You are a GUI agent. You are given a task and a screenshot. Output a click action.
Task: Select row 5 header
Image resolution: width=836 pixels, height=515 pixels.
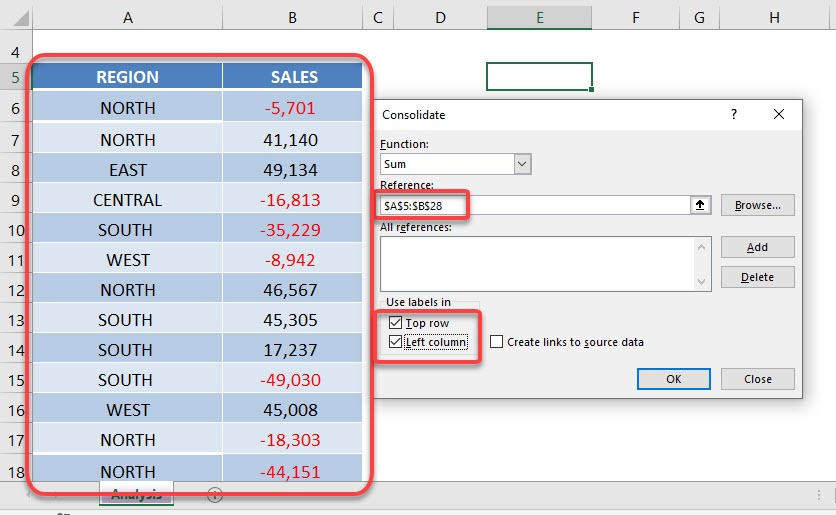click(15, 77)
